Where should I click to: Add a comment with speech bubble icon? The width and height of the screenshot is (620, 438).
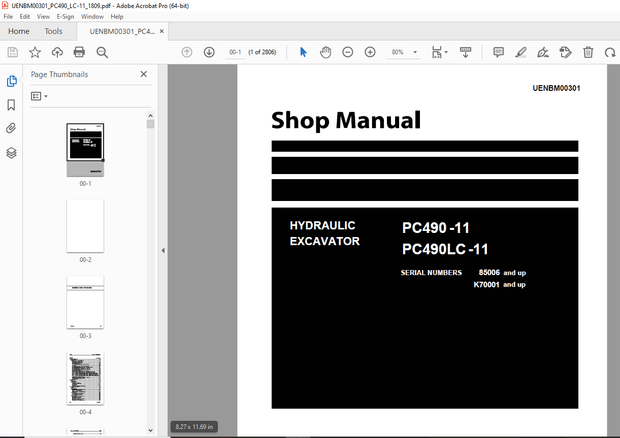498,52
